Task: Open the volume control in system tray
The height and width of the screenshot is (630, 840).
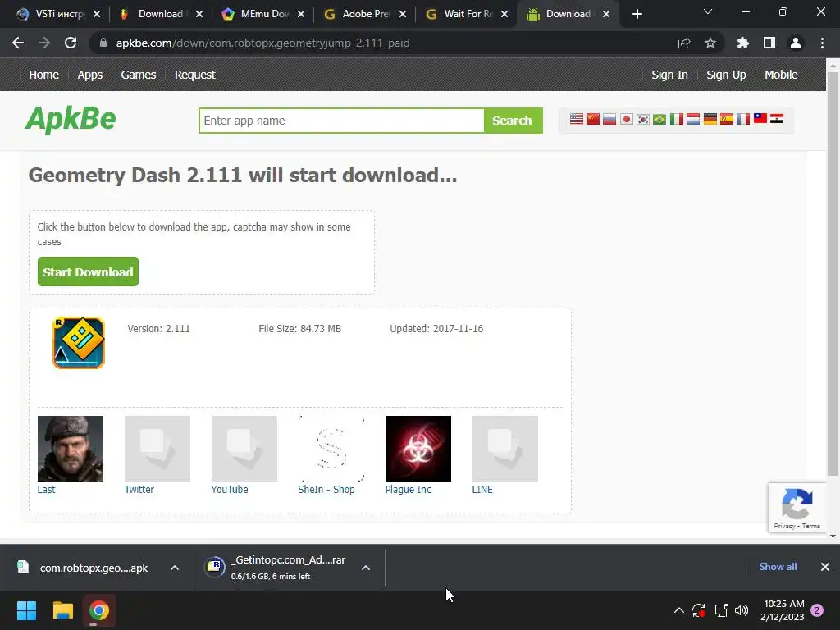Action: pyautogui.click(x=742, y=610)
